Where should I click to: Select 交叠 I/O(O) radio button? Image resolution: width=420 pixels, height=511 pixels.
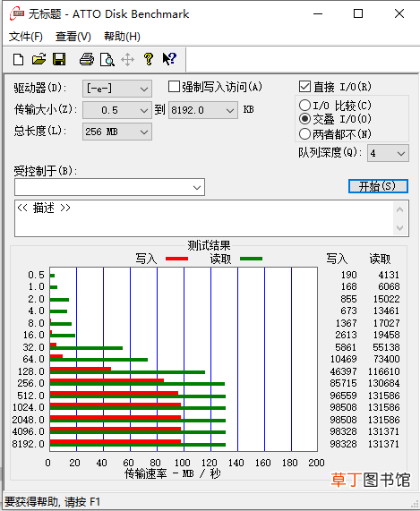point(304,119)
